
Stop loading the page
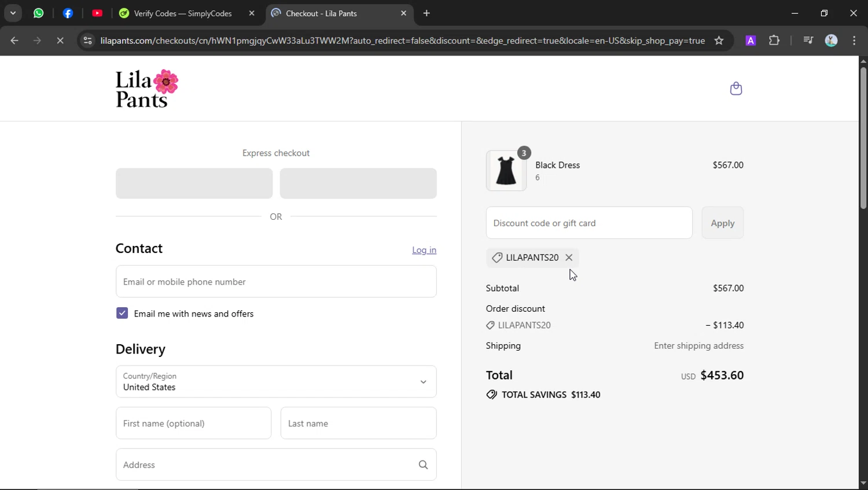60,40
